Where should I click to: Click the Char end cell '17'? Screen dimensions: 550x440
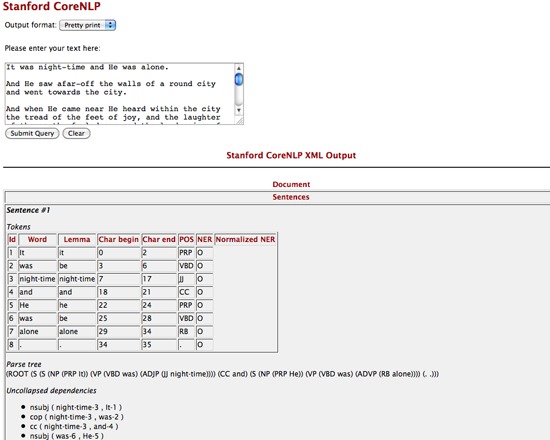(x=159, y=279)
